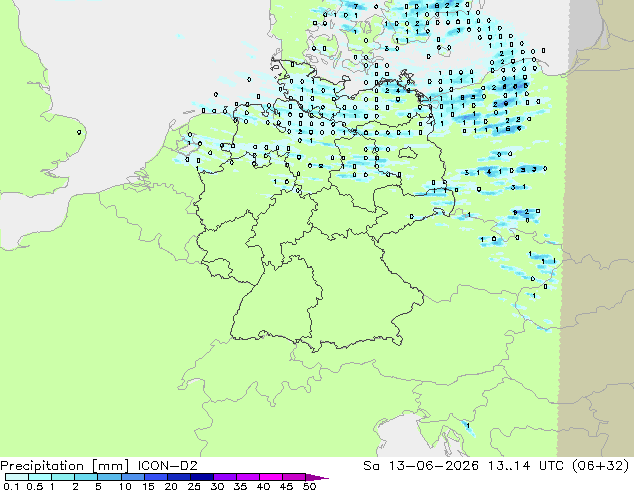Select the 40–45 mm magenta legend swatch
The width and height of the screenshot is (634, 490).
(271, 477)
